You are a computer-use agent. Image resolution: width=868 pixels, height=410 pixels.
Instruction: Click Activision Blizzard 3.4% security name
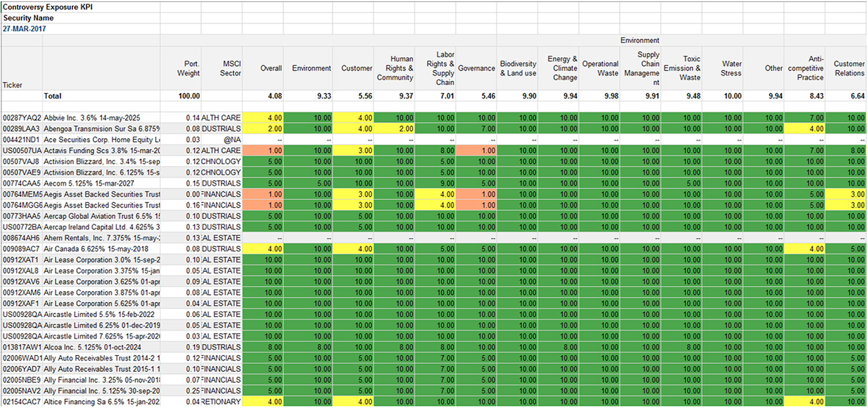[102, 161]
